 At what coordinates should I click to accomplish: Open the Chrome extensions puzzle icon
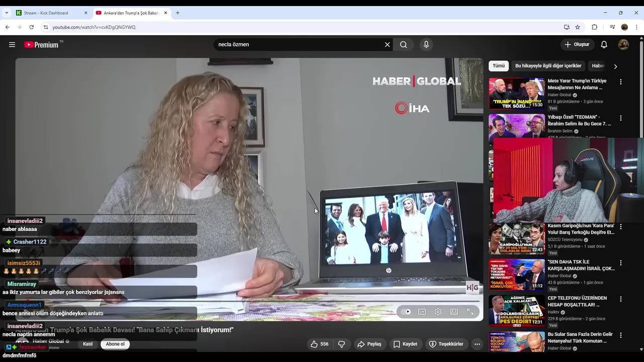(594, 27)
